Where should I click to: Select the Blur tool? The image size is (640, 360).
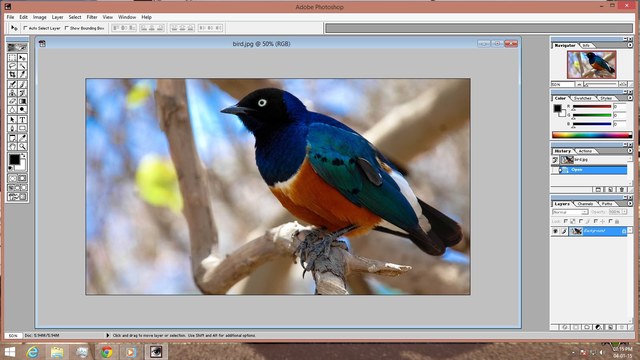tap(12, 109)
